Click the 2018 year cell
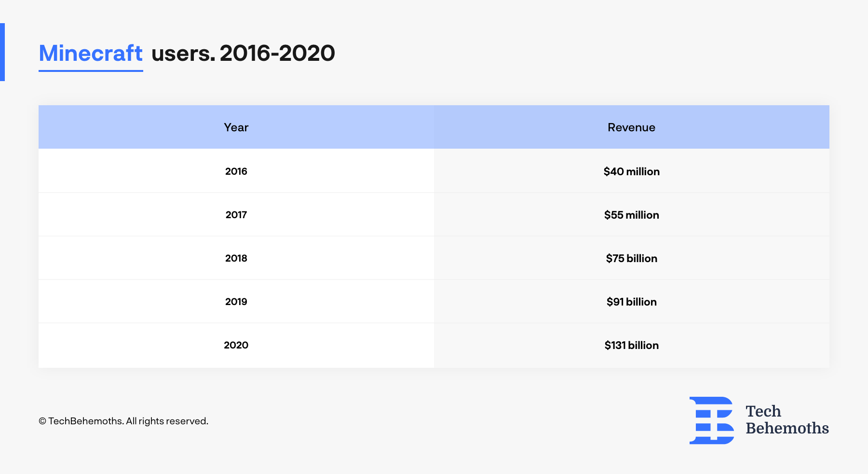Image resolution: width=868 pixels, height=474 pixels. [x=236, y=258]
